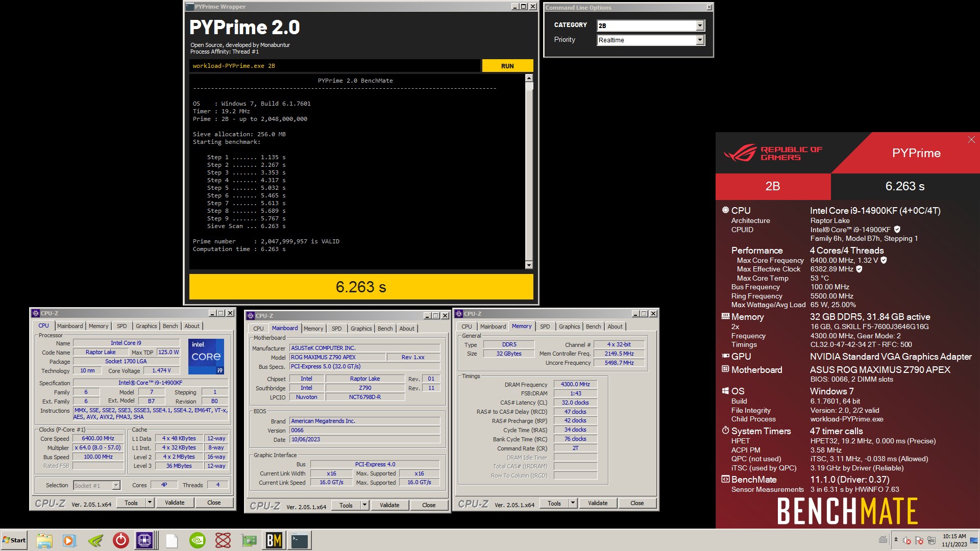980x551 pixels.
Task: Click the Core Speed 6400.00 MHz value
Action: click(99, 438)
